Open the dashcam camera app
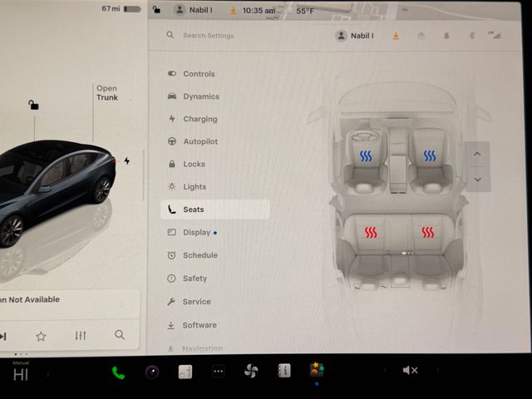 point(151,372)
